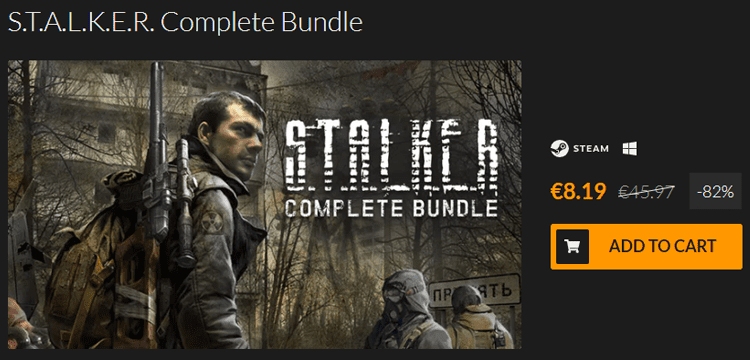The image size is (750, 360).
Task: Click the STEAM text label
Action: (591, 149)
